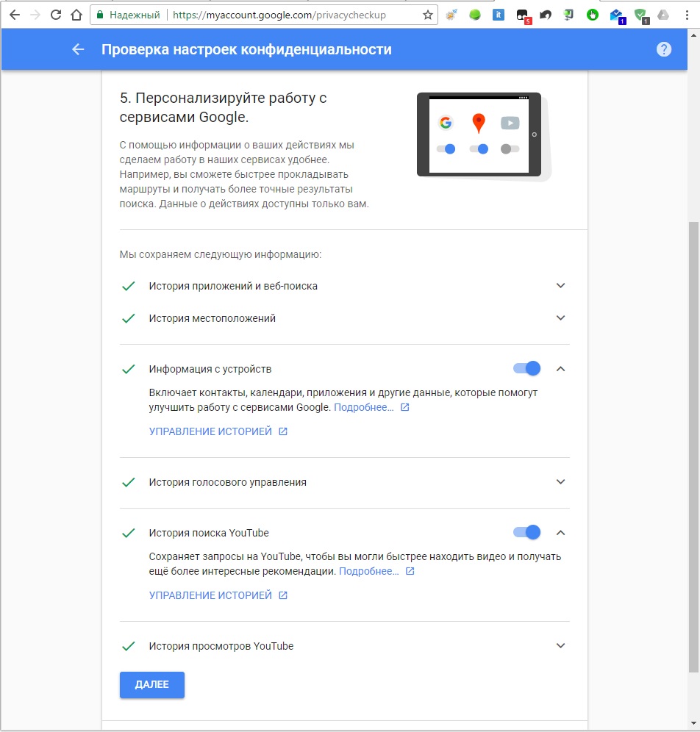Open the Google Drive extension icon
The image size is (700, 732).
point(663,15)
